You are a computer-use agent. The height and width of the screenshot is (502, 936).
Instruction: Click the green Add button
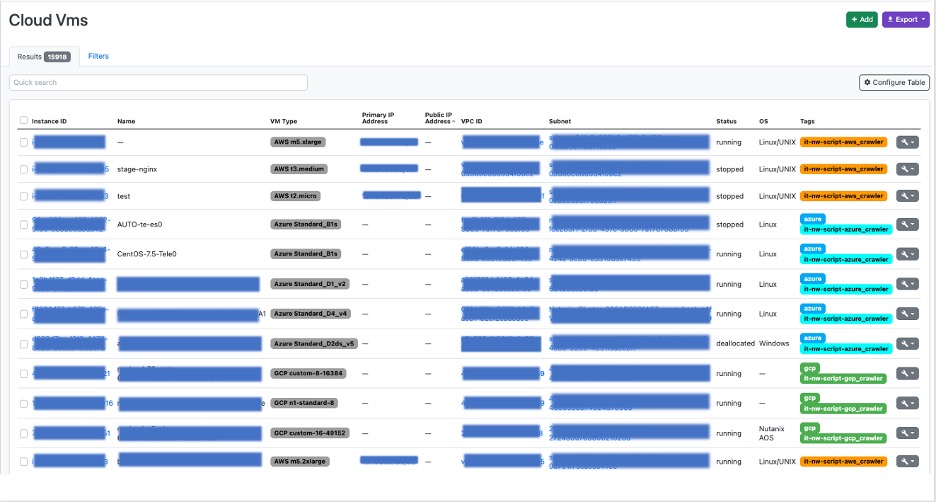click(861, 19)
